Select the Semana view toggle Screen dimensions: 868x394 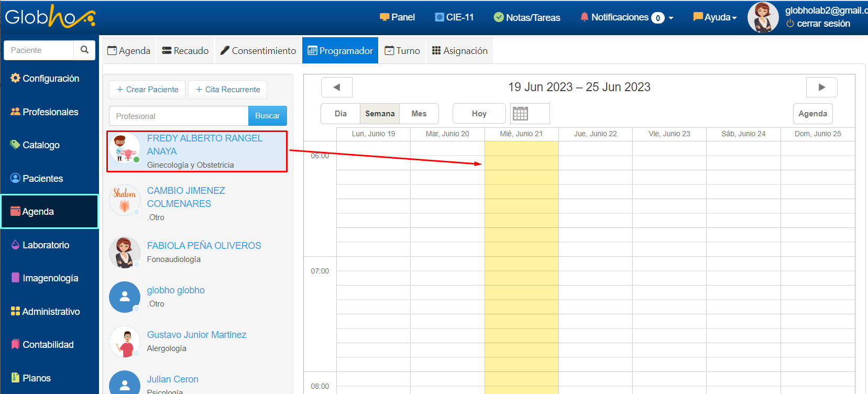coord(380,114)
